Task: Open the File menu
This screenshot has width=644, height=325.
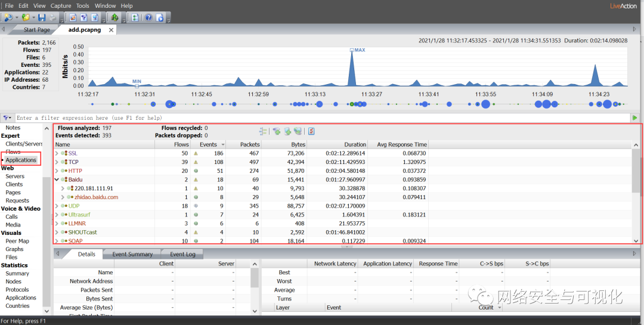Action: pyautogui.click(x=9, y=6)
